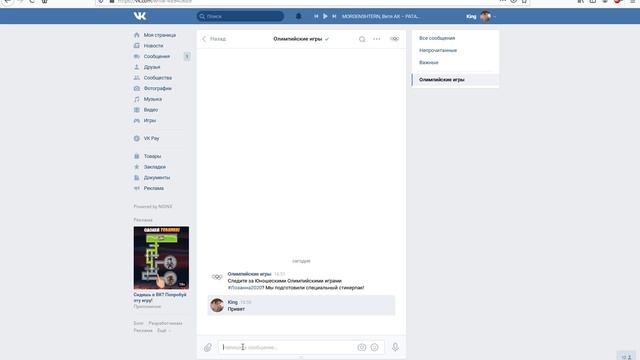Click King sender name in message
Screen dimensions: 640x360
pos(232,302)
